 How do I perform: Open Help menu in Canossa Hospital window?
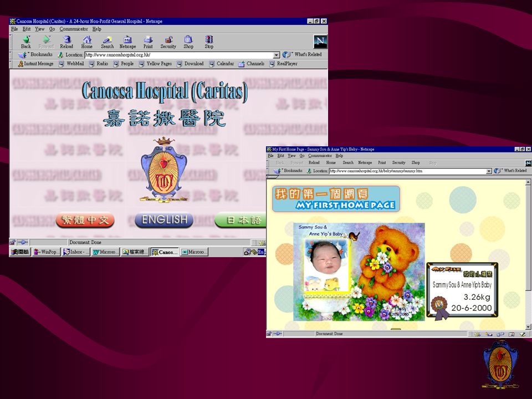pos(96,29)
